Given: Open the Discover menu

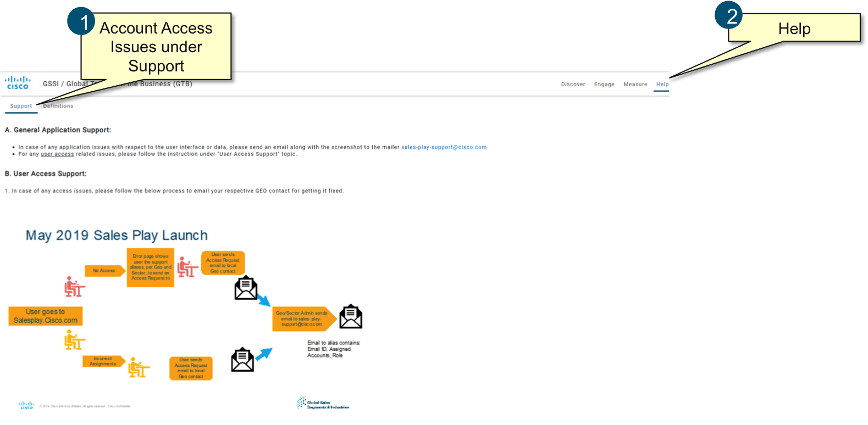Looking at the screenshot, I should click(573, 85).
